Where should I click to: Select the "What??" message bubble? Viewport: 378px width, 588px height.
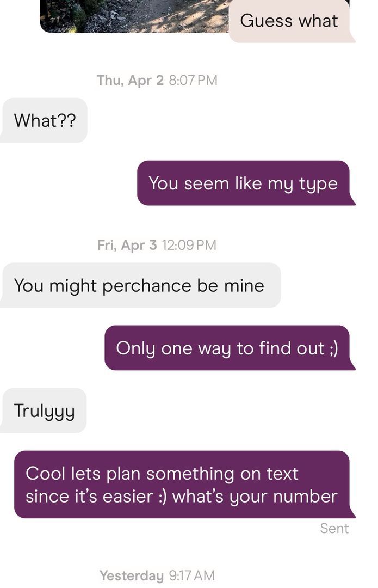[45, 120]
